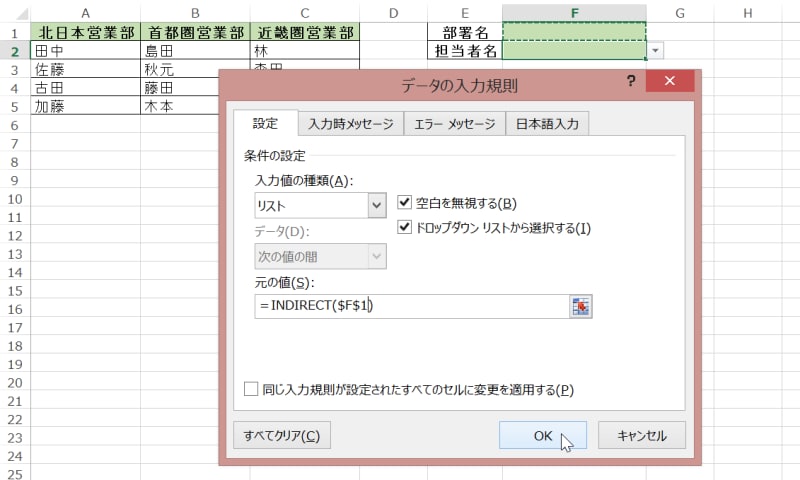
Task: Click cell 佐藤
Action: tap(85, 69)
